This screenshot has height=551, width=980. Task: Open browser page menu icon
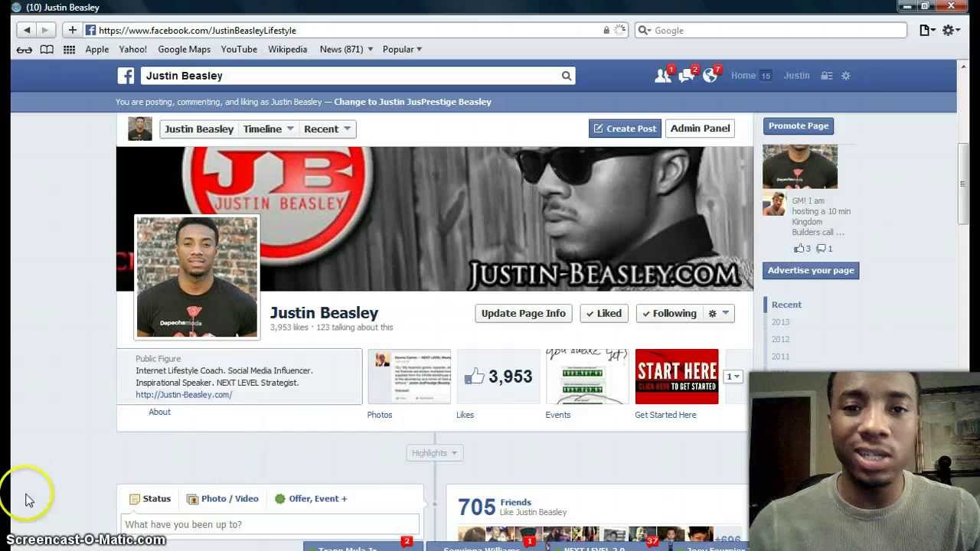click(x=927, y=30)
